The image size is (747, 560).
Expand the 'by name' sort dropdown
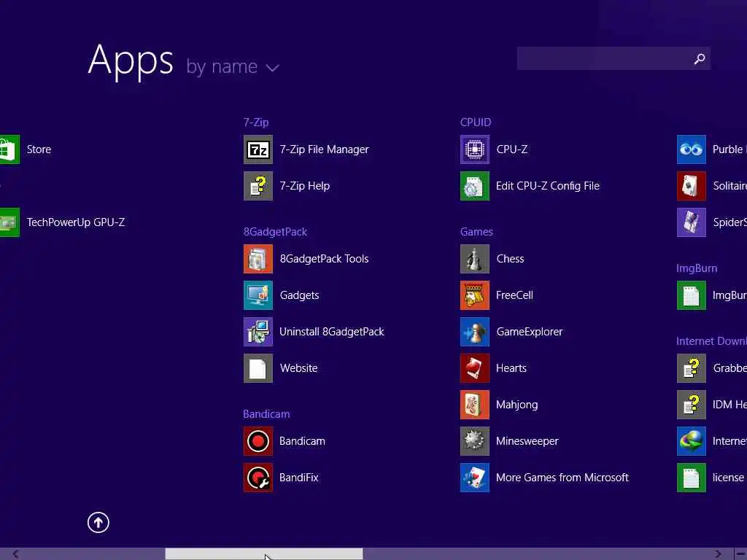pyautogui.click(x=233, y=66)
